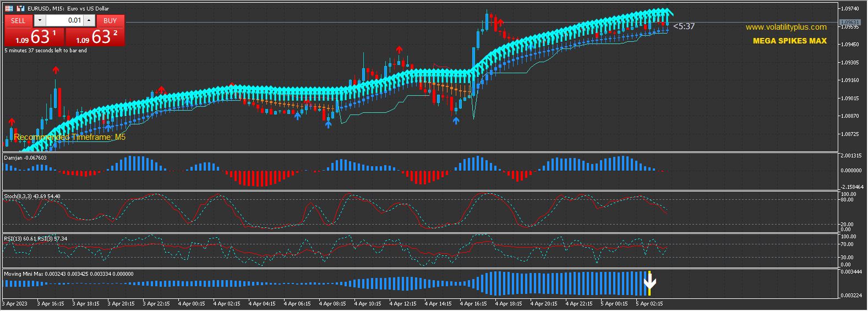Select the '5 minutes 37 seconds left' label
The image size is (868, 311).
[x=46, y=51]
